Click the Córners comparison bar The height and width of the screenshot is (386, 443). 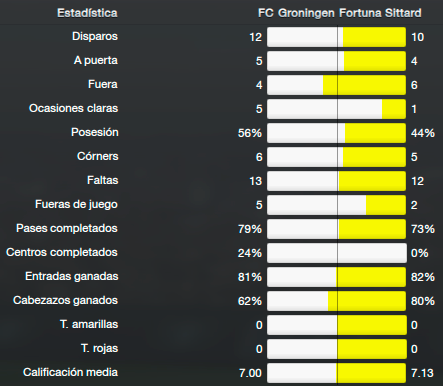(336, 157)
